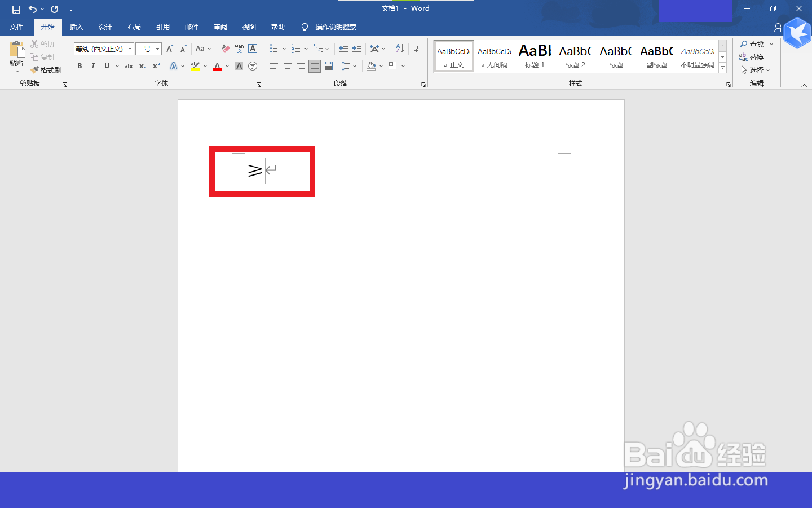Image resolution: width=812 pixels, height=508 pixels.
Task: Open the borders dropdown arrow
Action: tap(403, 67)
